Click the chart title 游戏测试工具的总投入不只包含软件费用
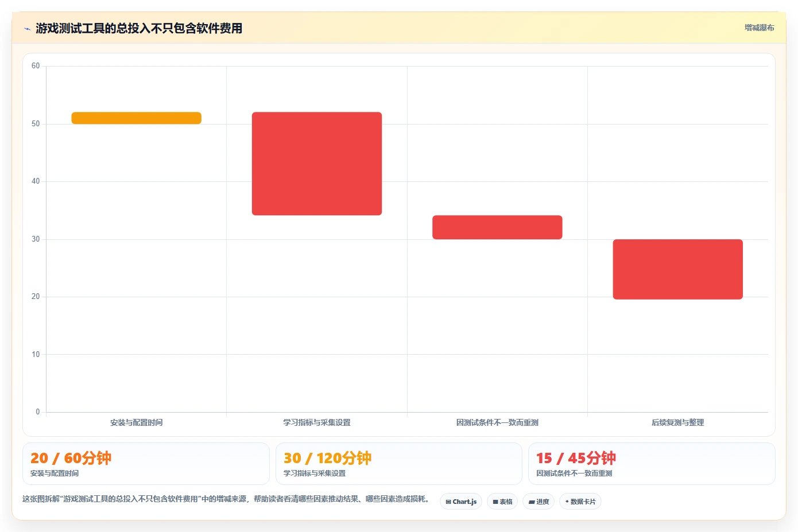Screen dimensions: 798x532 (x=139, y=28)
